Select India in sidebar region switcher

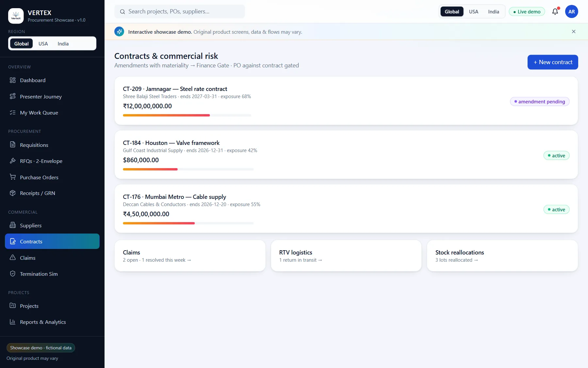pyautogui.click(x=63, y=44)
